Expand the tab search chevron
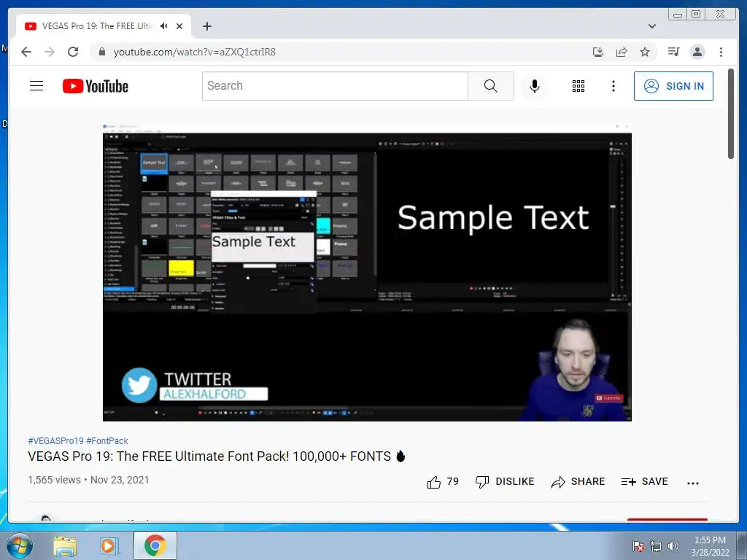The height and width of the screenshot is (560, 747). click(x=652, y=26)
